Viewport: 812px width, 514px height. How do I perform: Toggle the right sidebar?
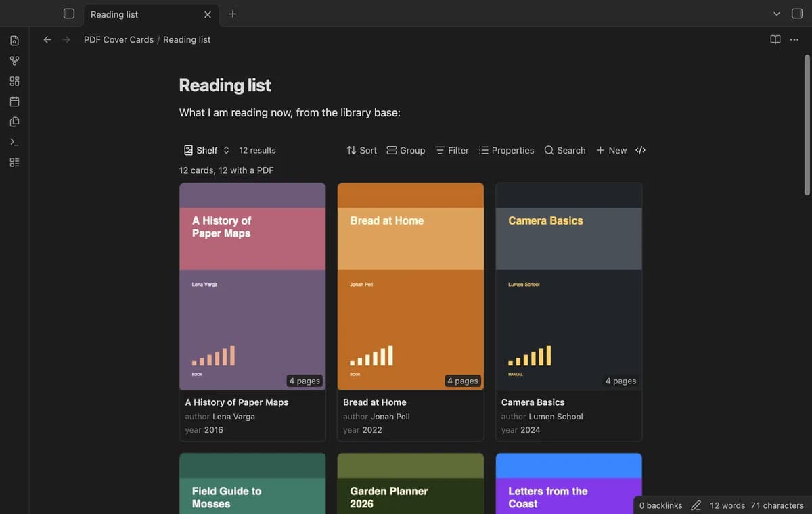(797, 14)
